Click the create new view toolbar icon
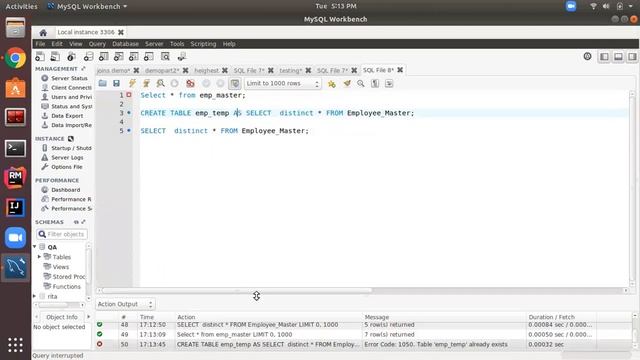 coord(119,57)
